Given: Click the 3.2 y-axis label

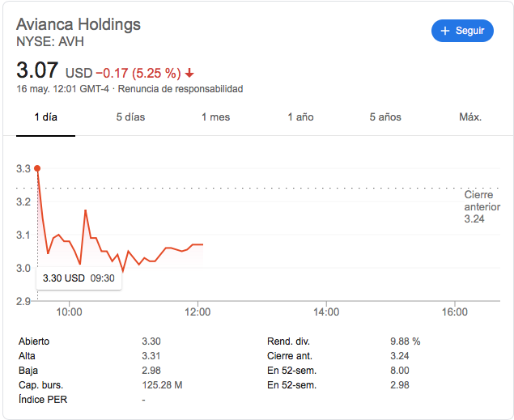Looking at the screenshot, I should point(23,202).
